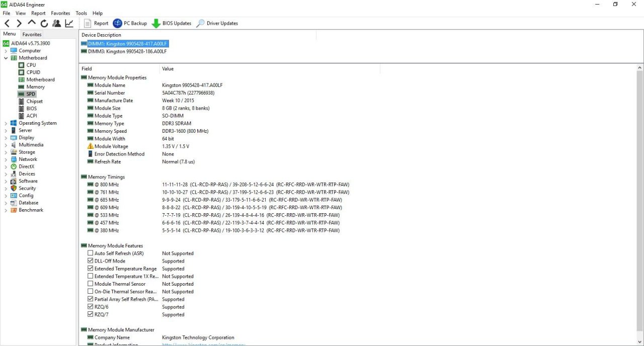Click the Value column header

[270, 68]
